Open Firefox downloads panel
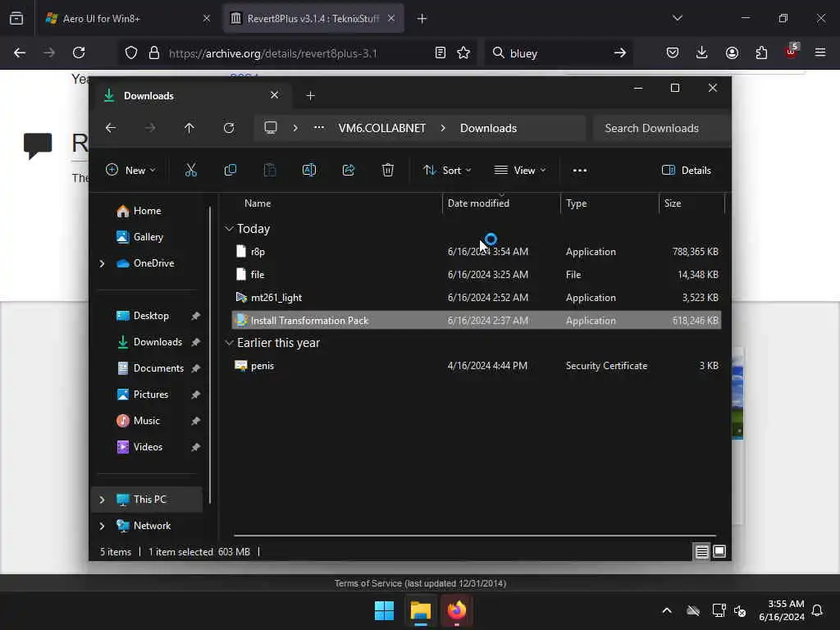The image size is (840, 630). (702, 52)
